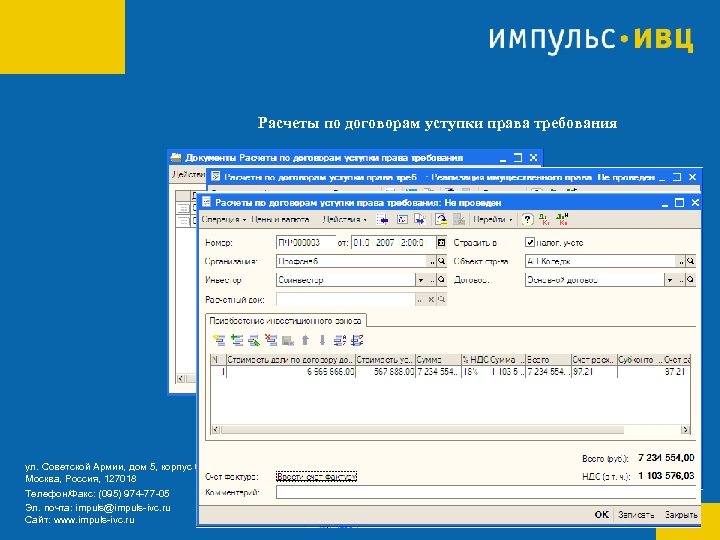
Task: Select the cell with value 6 565 666.00
Action: [291, 371]
